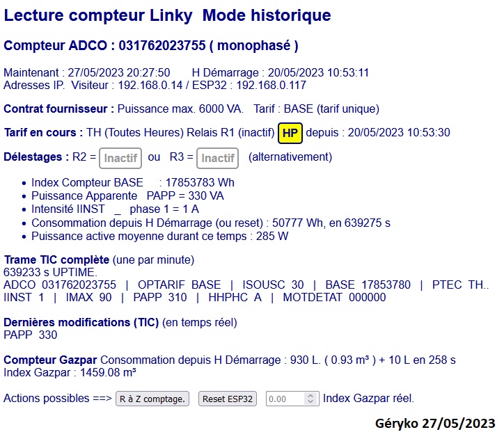Select IMAX 90 field in TIC frame
This screenshot has width=504, height=432.
coord(88,297)
